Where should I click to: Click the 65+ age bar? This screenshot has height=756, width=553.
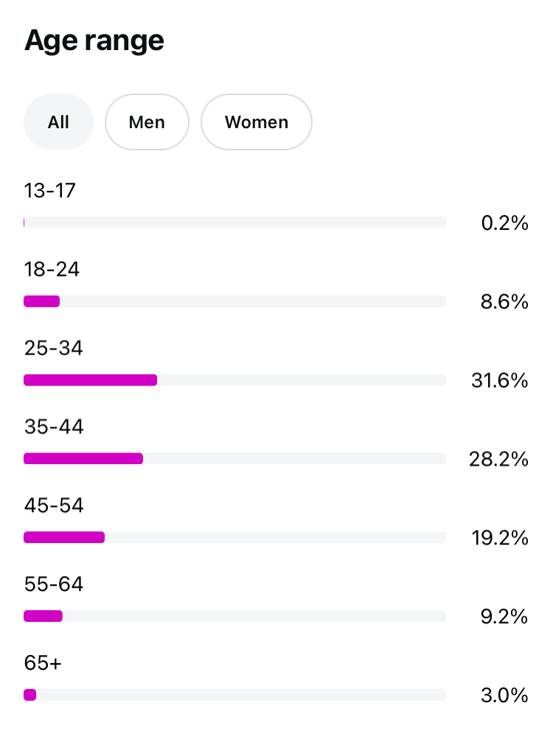234,695
